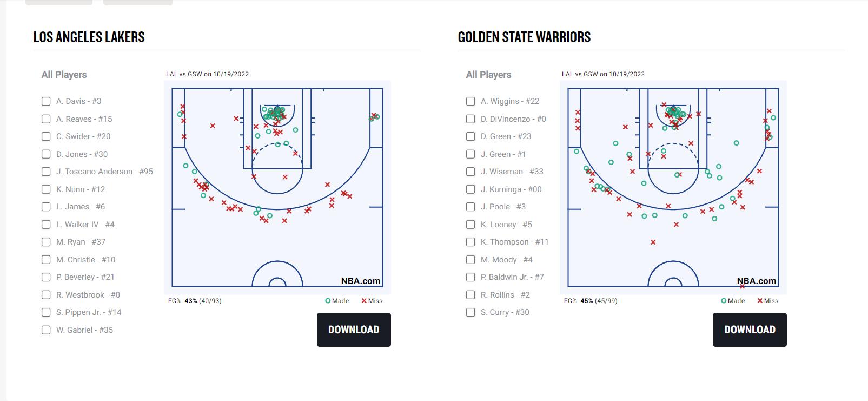
Task: Tick the K. Looney #5 checkbox
Action: [x=471, y=225]
